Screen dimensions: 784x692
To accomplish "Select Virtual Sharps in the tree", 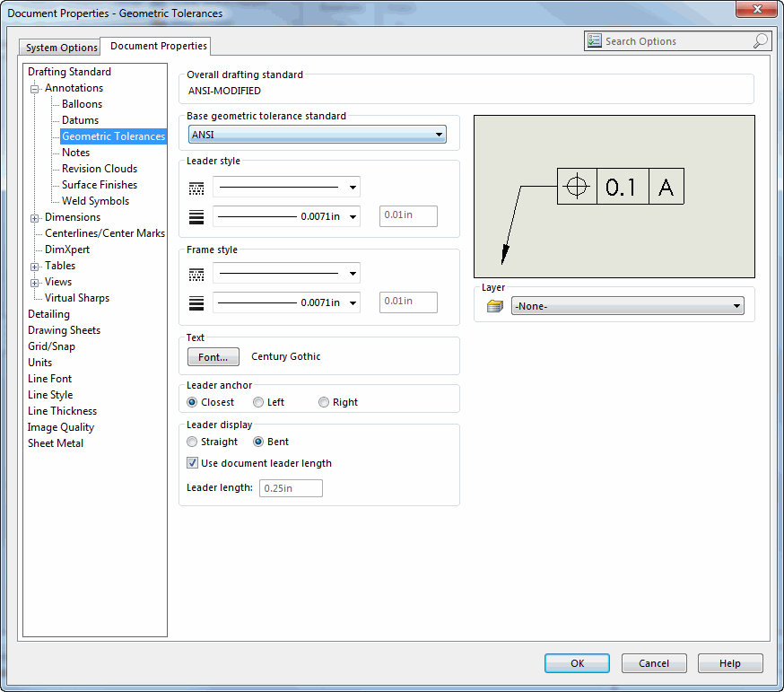I will [x=77, y=298].
